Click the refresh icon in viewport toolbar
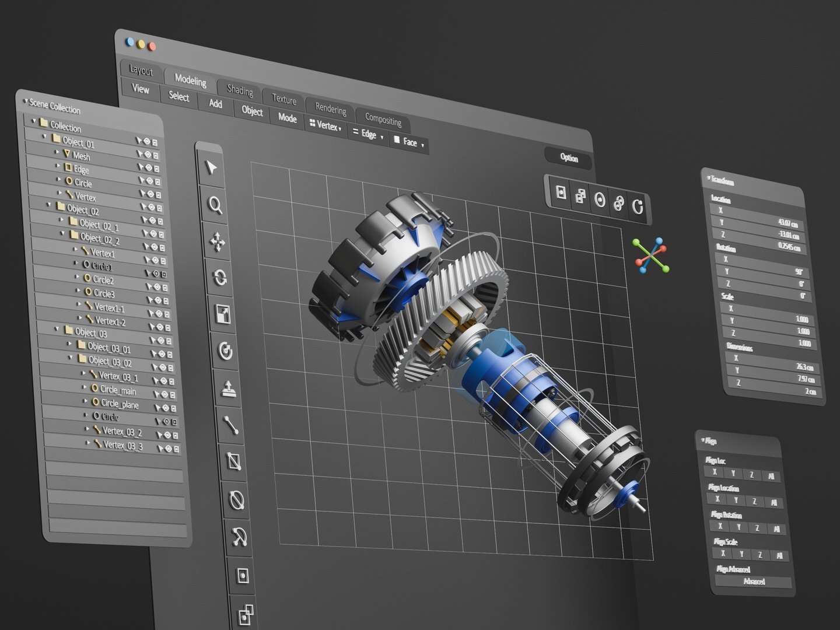Image resolution: width=840 pixels, height=630 pixels. click(x=638, y=205)
